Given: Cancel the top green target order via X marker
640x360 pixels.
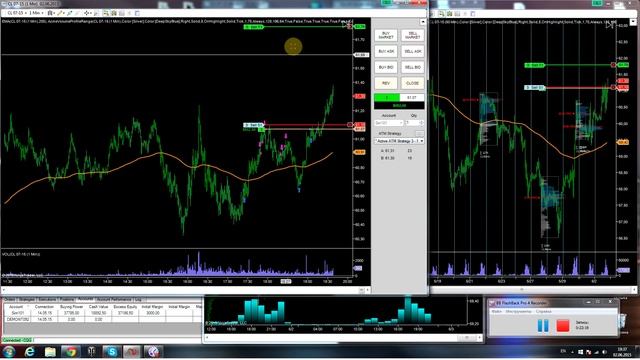Looking at the screenshot, I should 349,27.
